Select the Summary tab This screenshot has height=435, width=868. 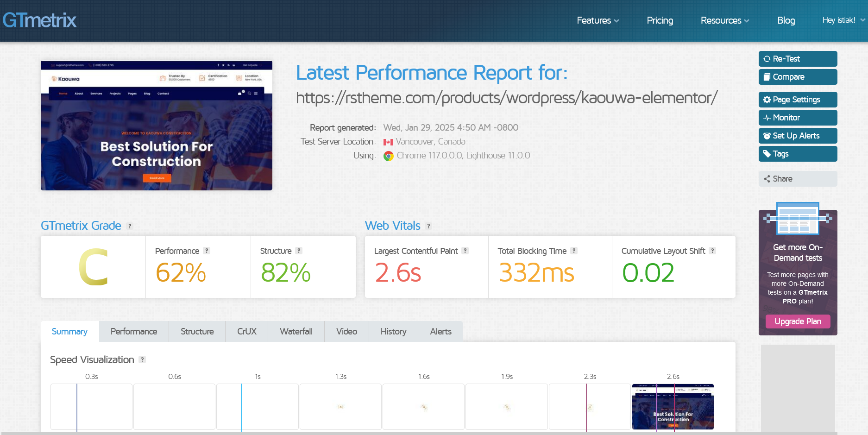(69, 331)
